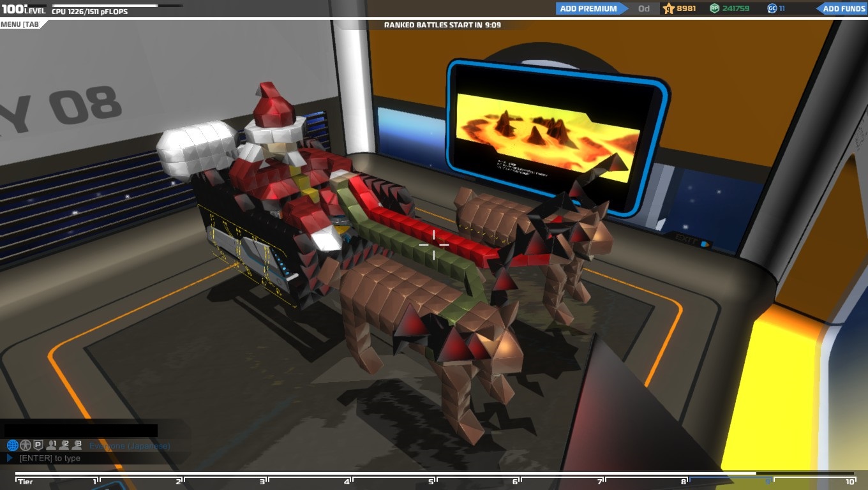The height and width of the screenshot is (490, 868).
Task: Select the team chat person icon
Action: tap(26, 445)
